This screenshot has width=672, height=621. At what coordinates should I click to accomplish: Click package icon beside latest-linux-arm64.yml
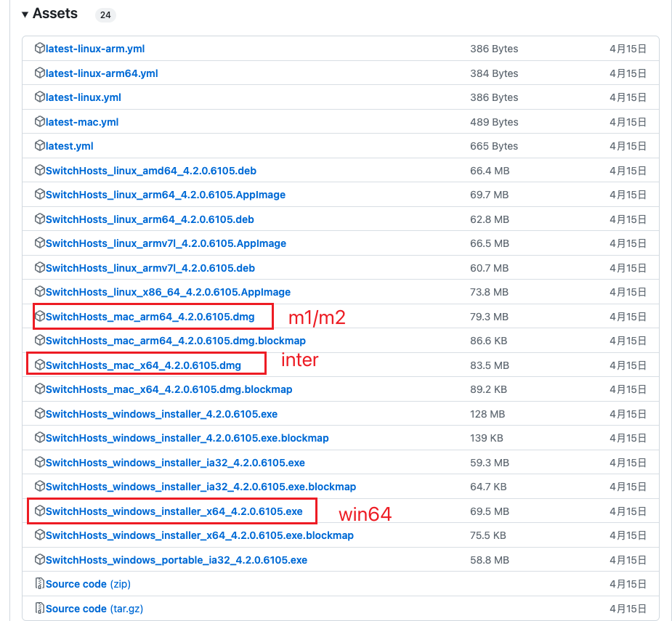[39, 73]
